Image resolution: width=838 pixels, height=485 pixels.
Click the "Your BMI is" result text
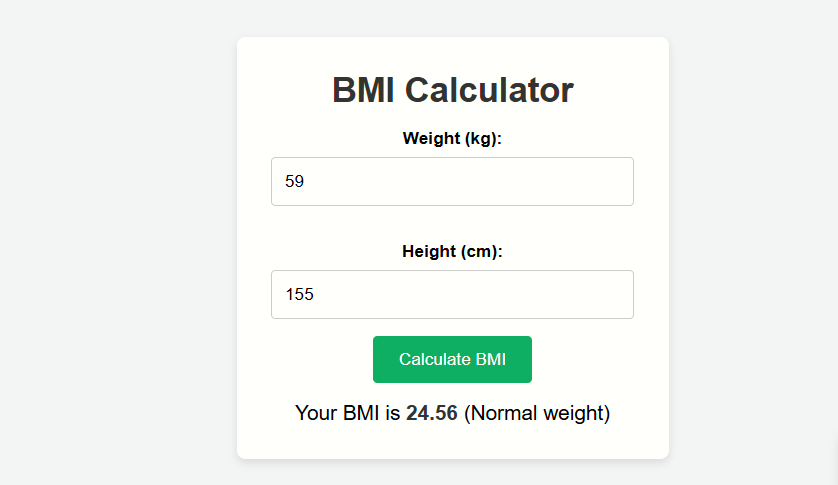[x=348, y=413]
